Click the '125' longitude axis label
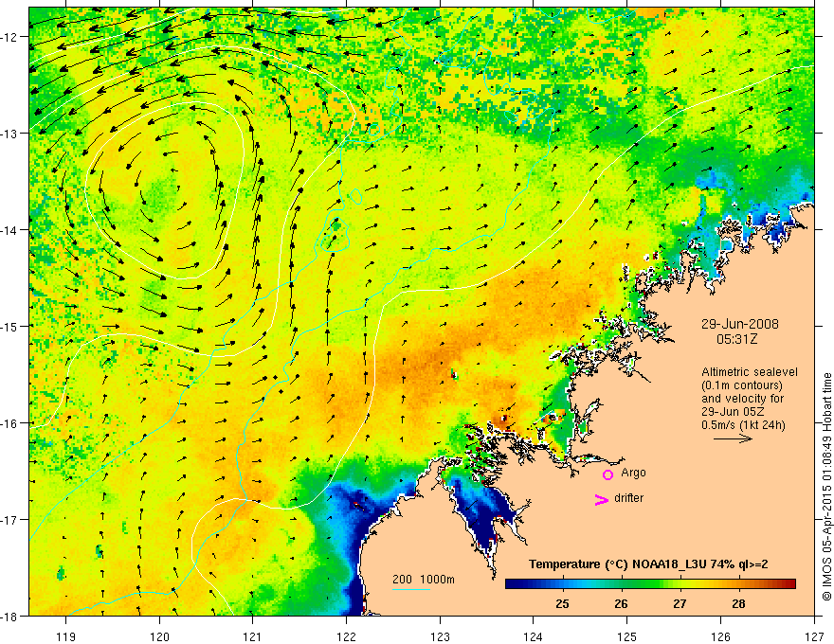834x644 pixels. click(627, 636)
